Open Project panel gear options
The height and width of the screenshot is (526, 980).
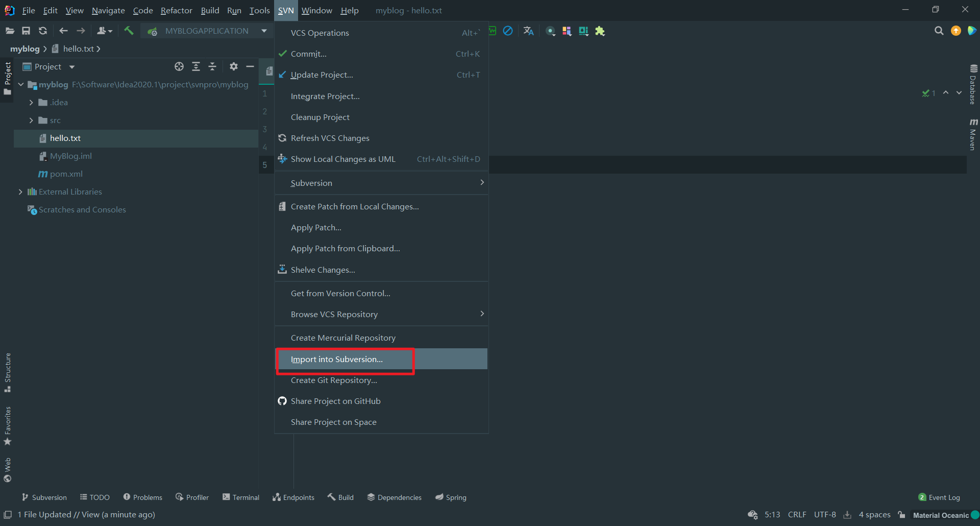[234, 66]
